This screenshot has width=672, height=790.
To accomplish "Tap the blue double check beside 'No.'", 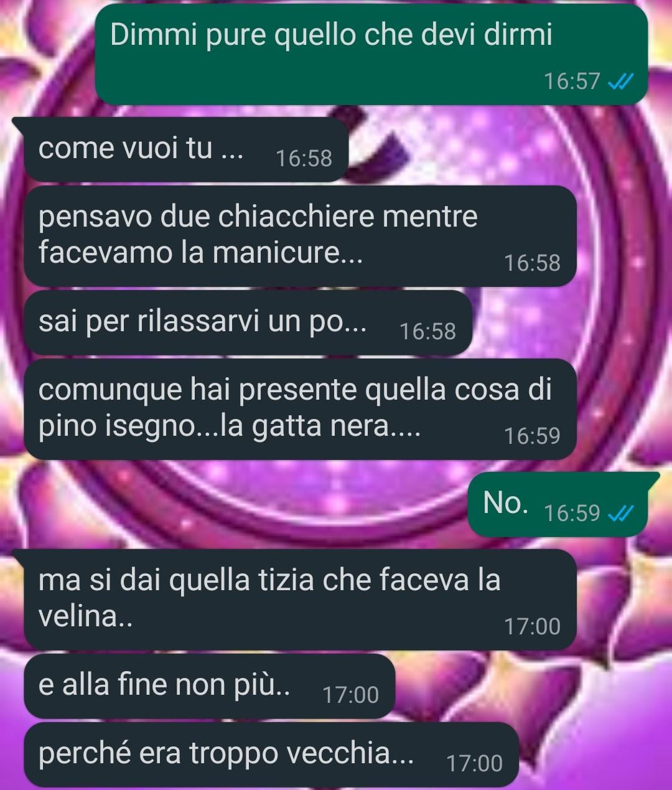I will point(619,514).
